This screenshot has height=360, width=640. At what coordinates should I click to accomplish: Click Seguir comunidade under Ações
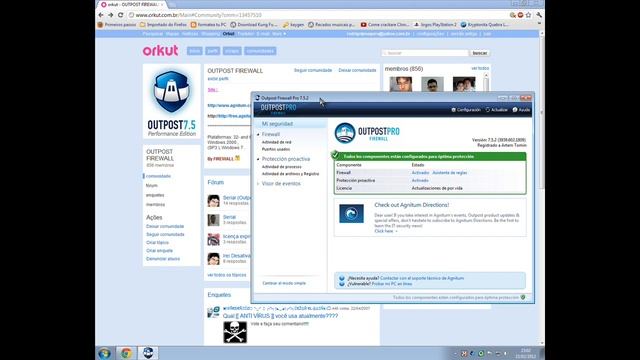[x=165, y=234]
